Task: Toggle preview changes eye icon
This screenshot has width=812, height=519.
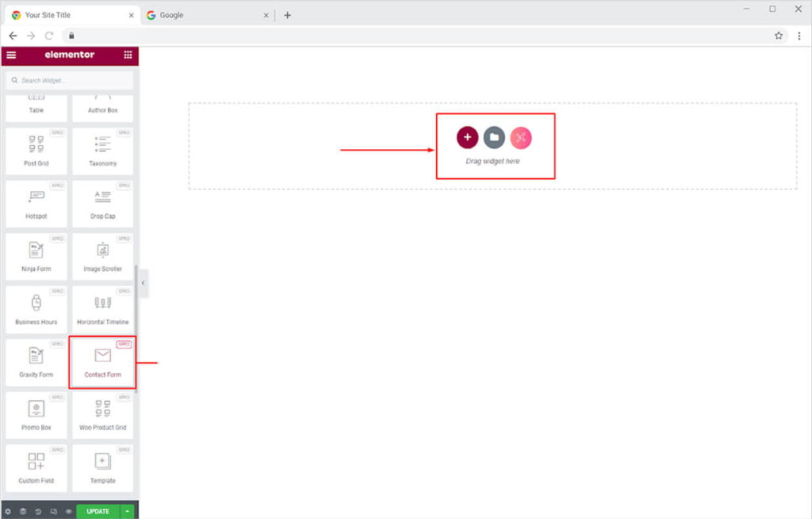Action: pos(68,511)
